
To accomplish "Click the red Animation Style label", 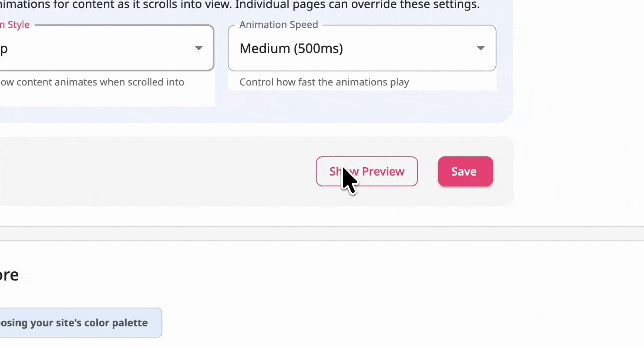I will click(15, 25).
